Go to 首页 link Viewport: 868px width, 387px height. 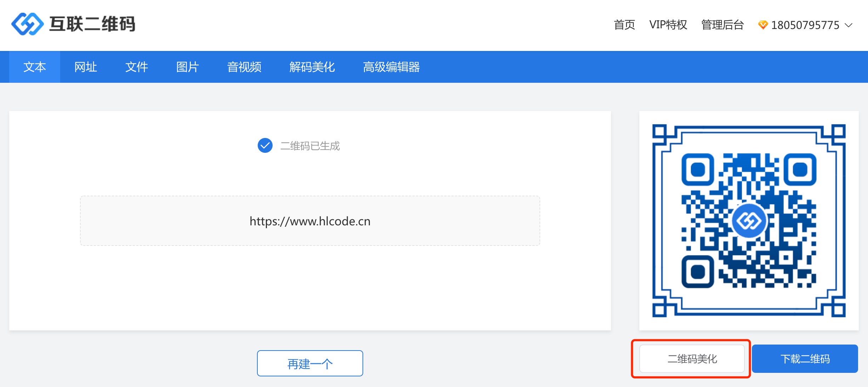[624, 25]
